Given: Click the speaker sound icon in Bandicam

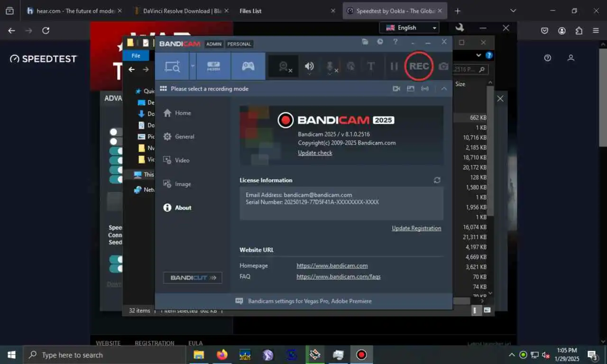Looking at the screenshot, I should (x=309, y=67).
